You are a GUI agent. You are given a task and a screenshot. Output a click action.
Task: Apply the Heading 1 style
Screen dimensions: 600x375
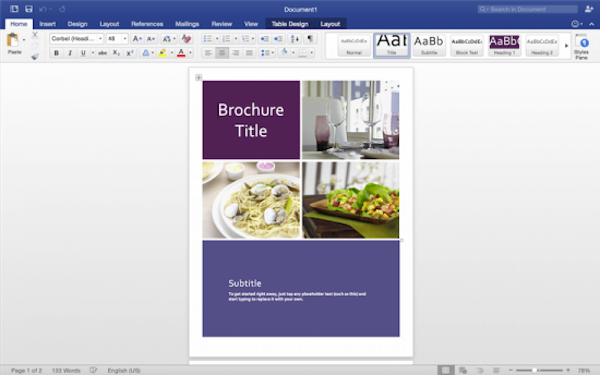click(504, 46)
